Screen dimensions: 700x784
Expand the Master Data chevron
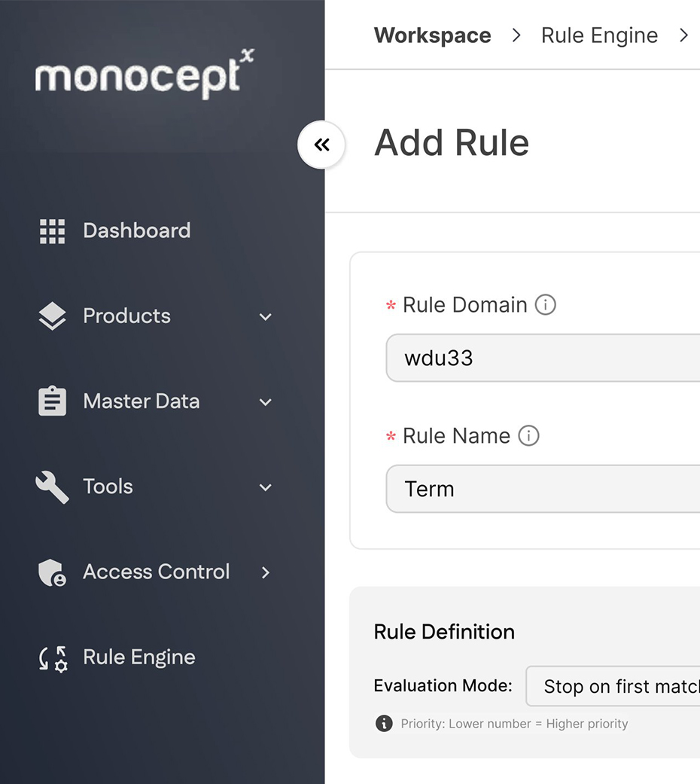(x=266, y=402)
